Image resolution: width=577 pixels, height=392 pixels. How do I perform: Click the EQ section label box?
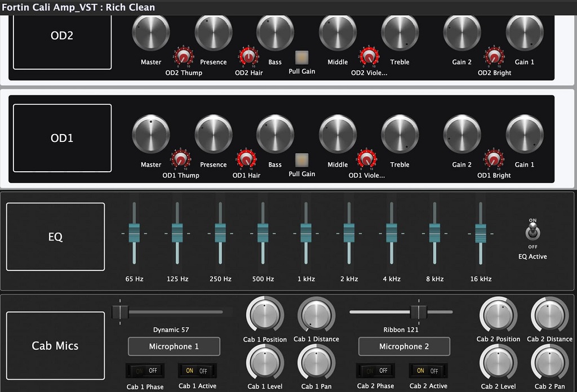(x=55, y=237)
